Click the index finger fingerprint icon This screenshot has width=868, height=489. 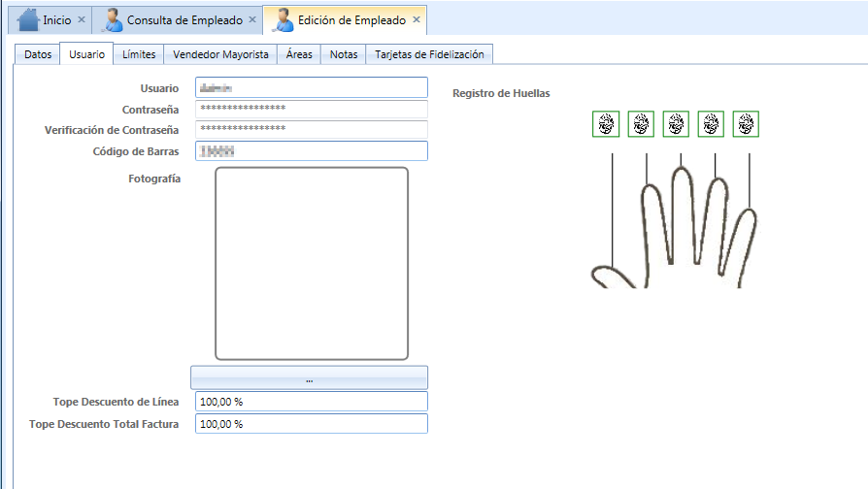point(641,124)
